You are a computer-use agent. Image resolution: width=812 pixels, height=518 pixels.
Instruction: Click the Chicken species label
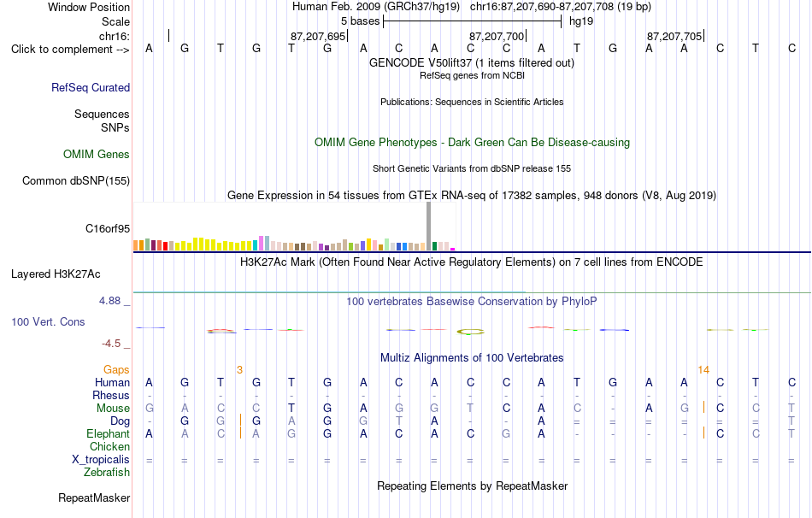pyautogui.click(x=109, y=446)
